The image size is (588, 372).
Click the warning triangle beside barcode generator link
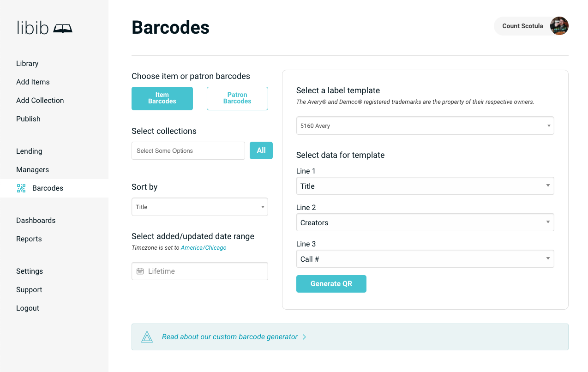(x=147, y=336)
